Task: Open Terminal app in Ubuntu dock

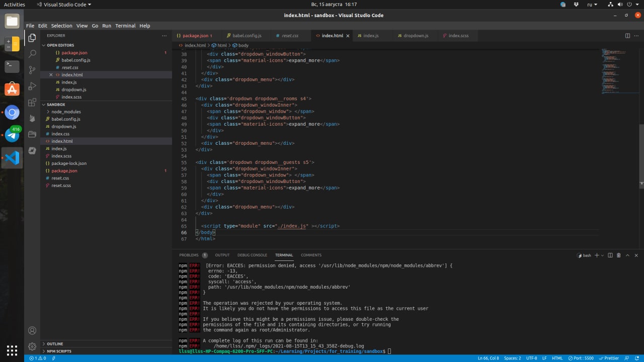Action: [x=12, y=66]
